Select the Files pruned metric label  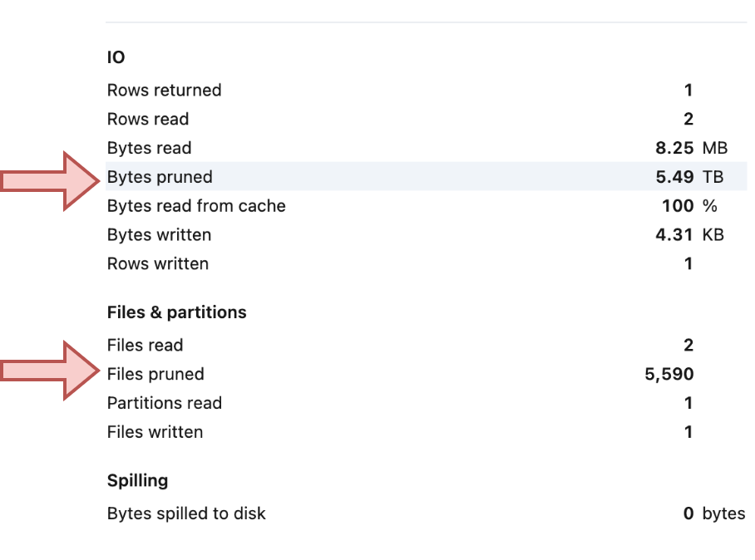(x=155, y=374)
